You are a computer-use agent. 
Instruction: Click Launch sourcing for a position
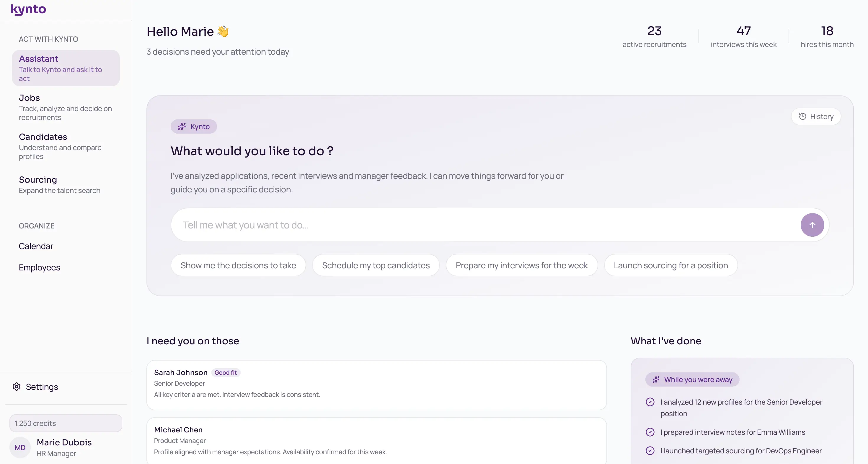670,265
